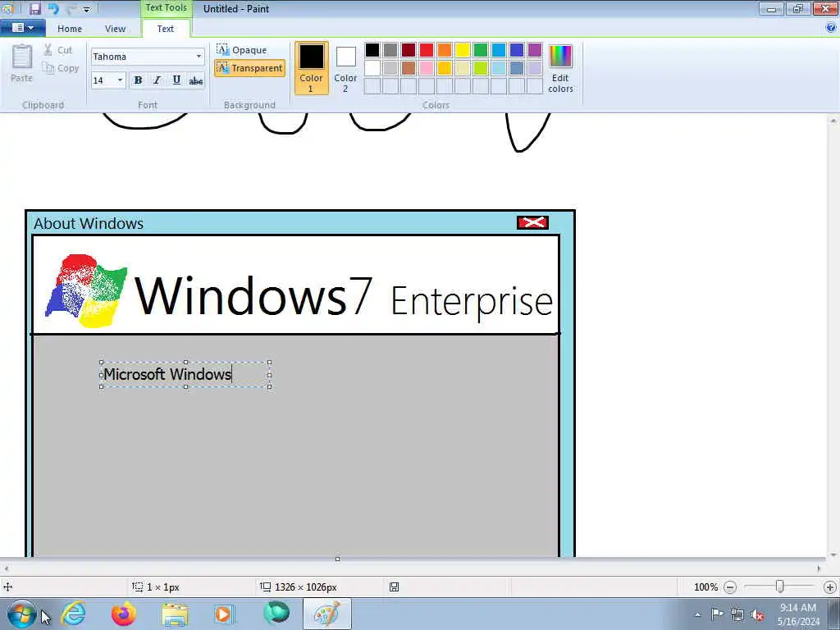840x630 pixels.
Task: Pick the brown color swatch
Action: (x=409, y=68)
